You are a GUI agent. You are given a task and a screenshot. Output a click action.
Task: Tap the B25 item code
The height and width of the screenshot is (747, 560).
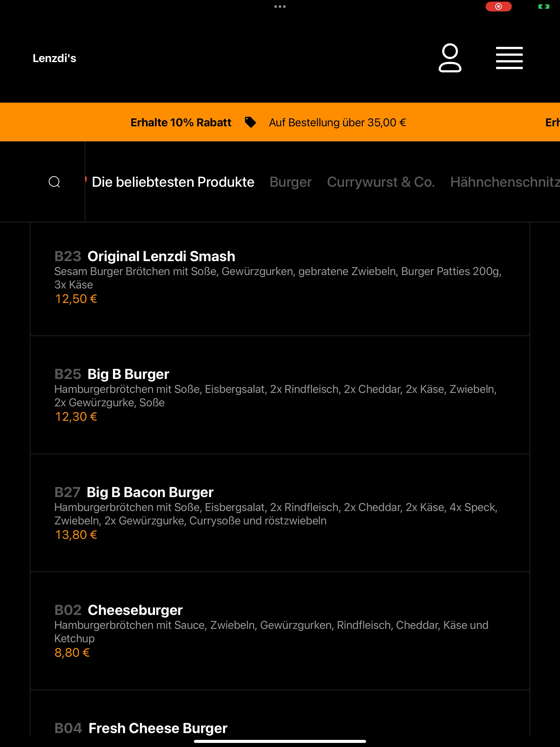pos(68,374)
